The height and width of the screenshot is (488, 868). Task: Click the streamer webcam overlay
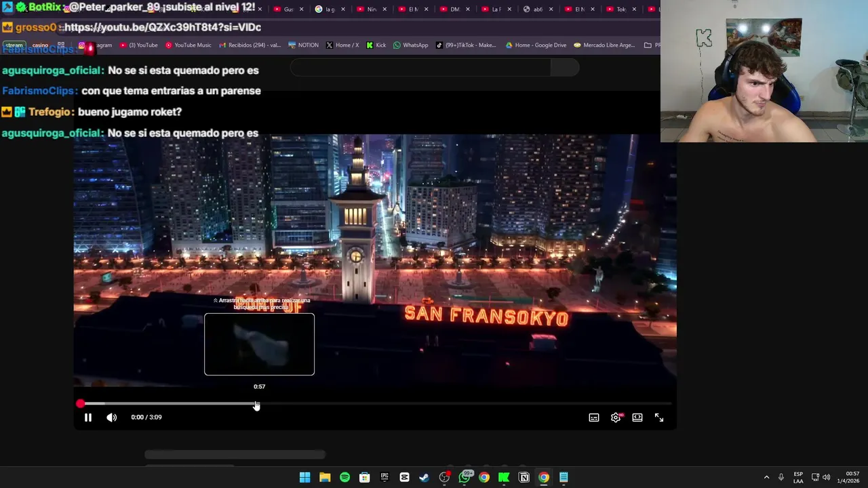pos(764,71)
